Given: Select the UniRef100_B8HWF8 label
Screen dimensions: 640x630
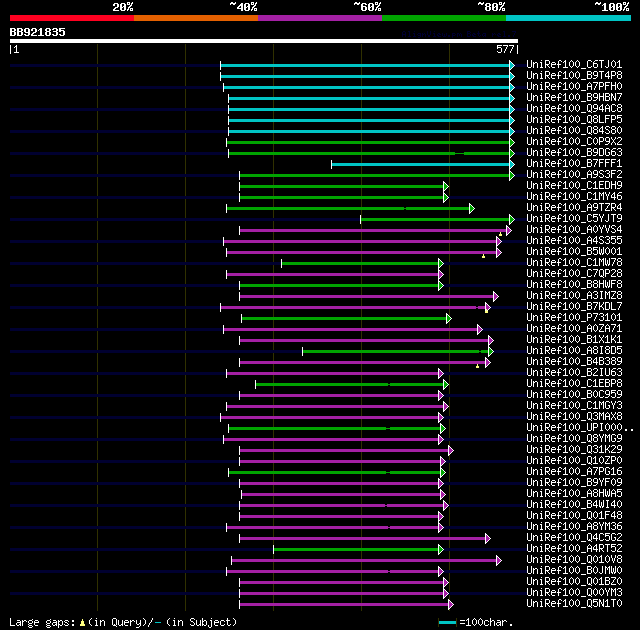Looking at the screenshot, I should coord(574,285).
